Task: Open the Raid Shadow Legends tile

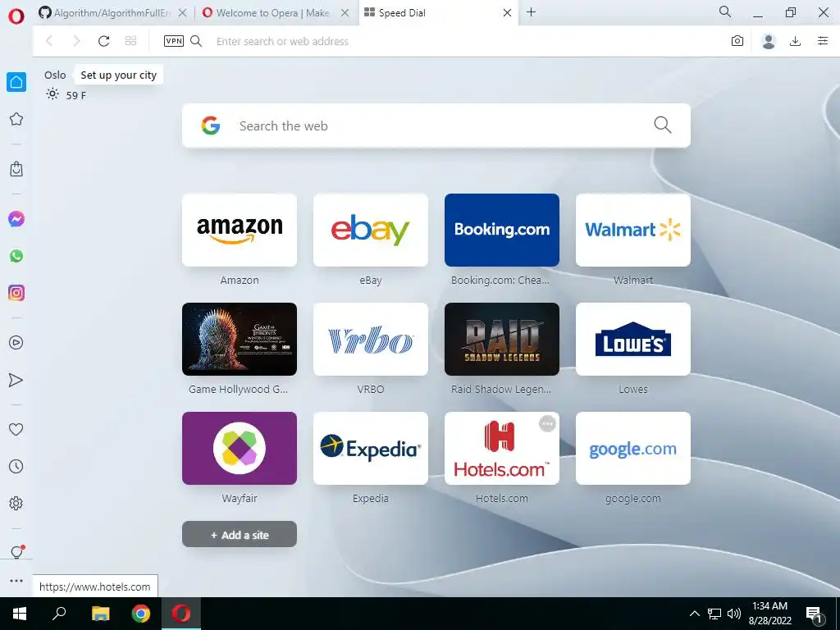Action: point(502,339)
